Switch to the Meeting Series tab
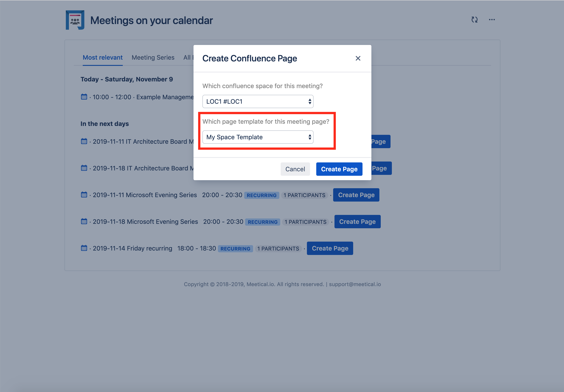 tap(153, 57)
